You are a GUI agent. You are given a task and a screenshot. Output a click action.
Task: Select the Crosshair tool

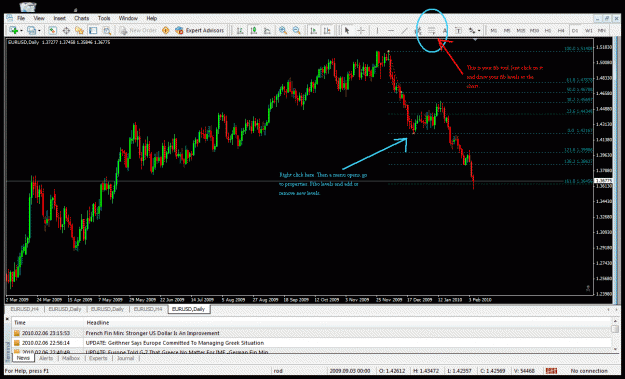coord(360,30)
